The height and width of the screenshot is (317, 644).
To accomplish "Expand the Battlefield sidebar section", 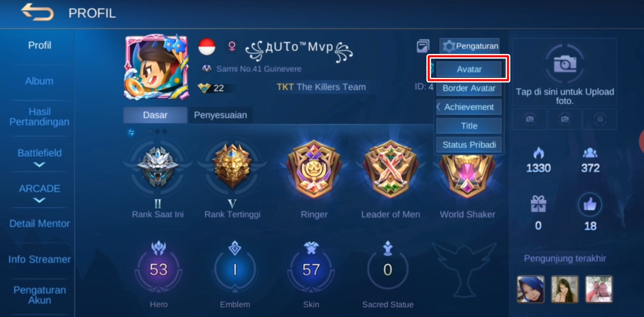I will [x=39, y=157].
